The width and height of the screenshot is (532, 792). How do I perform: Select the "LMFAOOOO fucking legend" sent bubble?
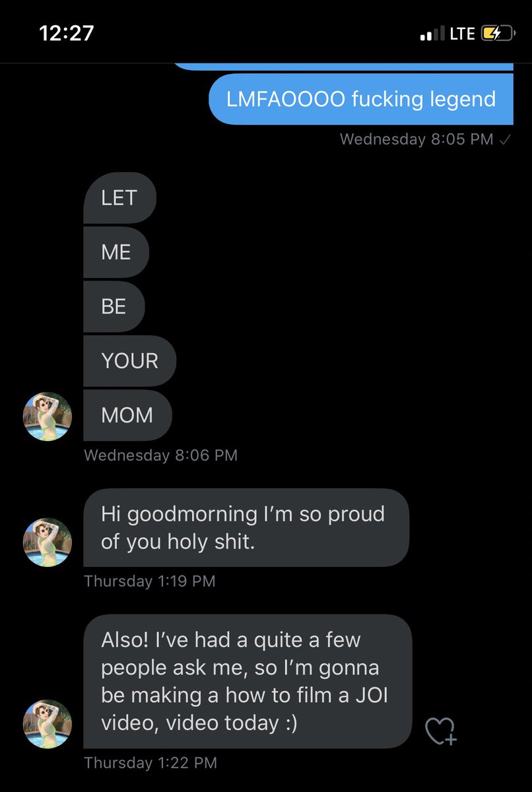pos(361,99)
